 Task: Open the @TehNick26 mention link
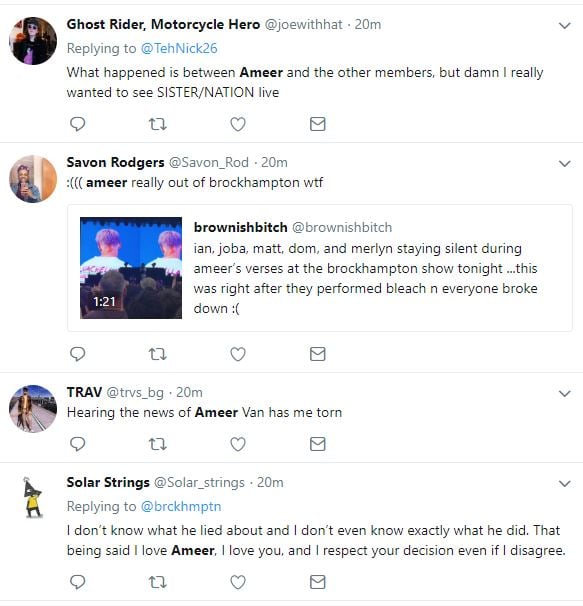tap(179, 48)
